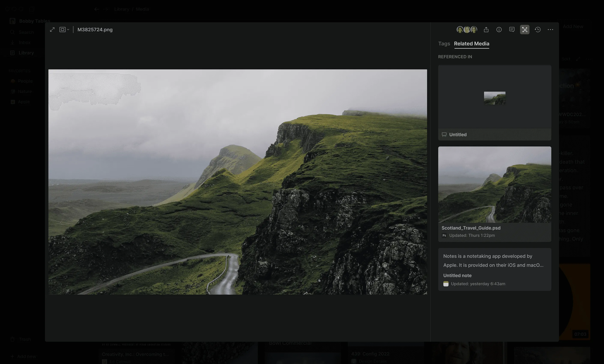Click Media in the breadcrumb path
604x364 pixels.
[142, 9]
